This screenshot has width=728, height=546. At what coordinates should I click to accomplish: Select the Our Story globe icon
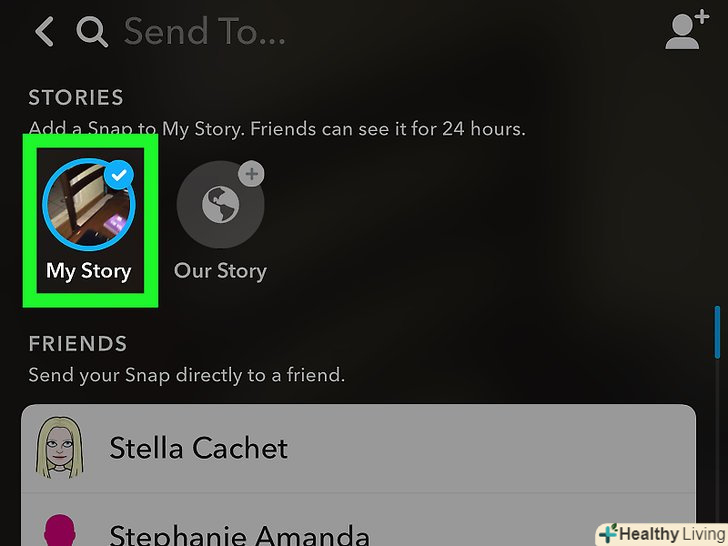[x=221, y=204]
